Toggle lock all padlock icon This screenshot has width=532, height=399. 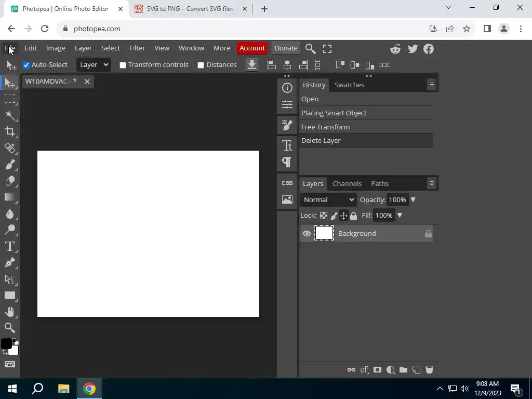point(353,216)
